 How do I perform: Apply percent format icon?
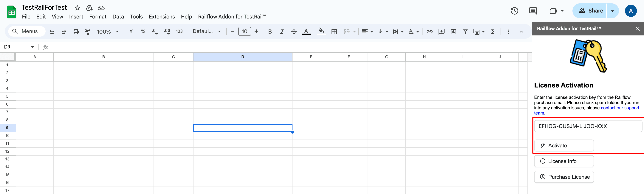tap(143, 32)
